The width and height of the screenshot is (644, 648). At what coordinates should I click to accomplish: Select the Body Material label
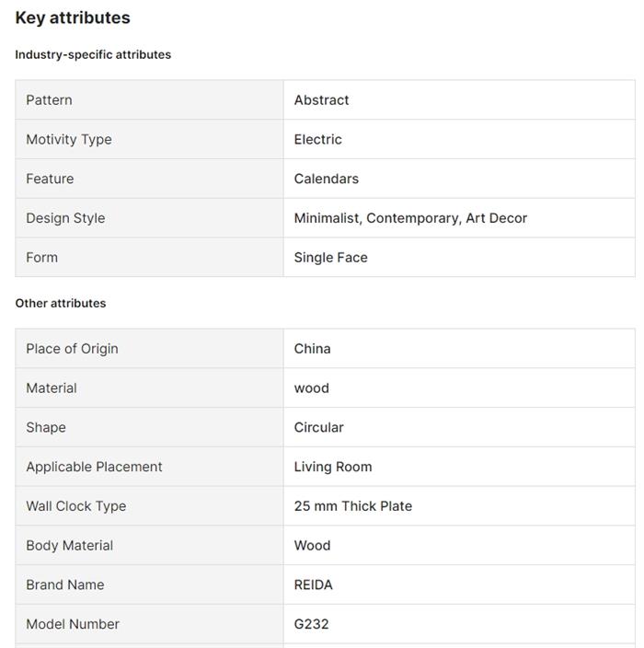point(69,546)
